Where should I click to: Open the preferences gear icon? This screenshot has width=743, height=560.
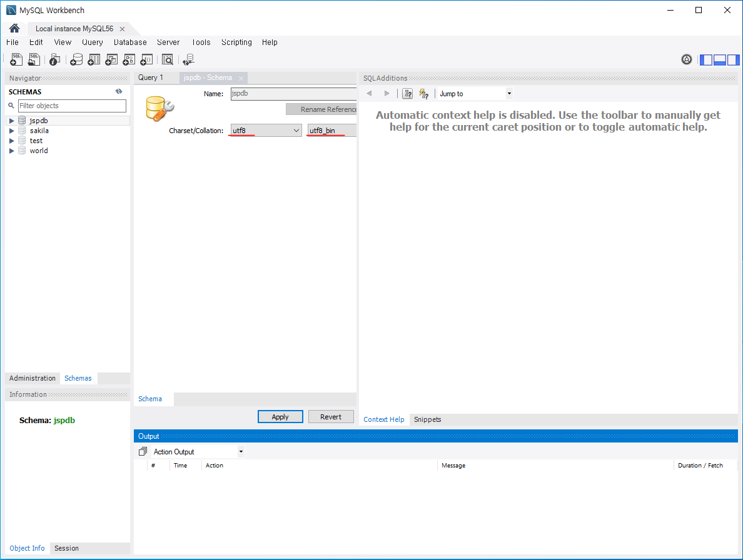pyautogui.click(x=687, y=59)
